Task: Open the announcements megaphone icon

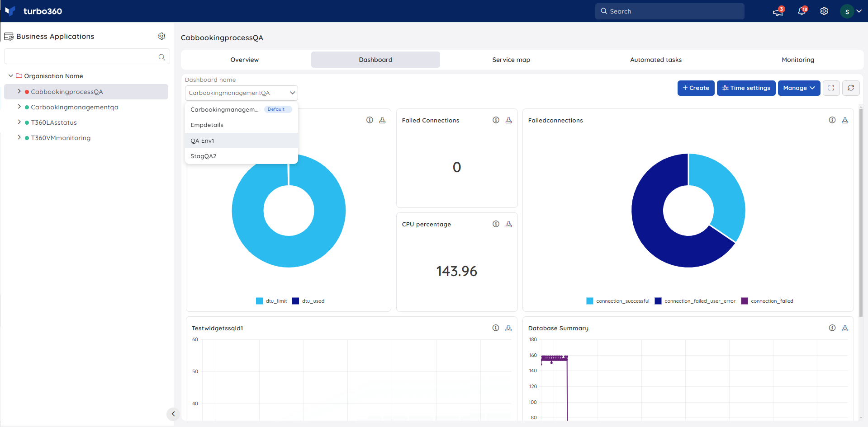Action: pyautogui.click(x=778, y=12)
